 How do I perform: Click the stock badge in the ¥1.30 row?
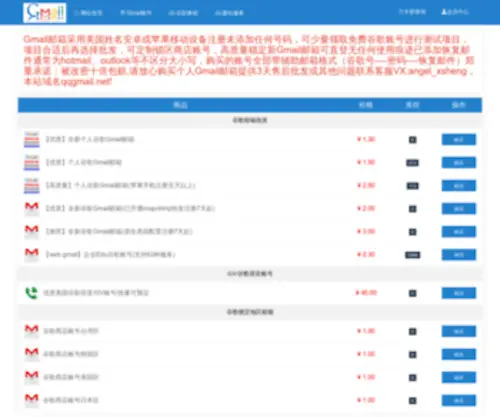pyautogui.click(x=413, y=140)
